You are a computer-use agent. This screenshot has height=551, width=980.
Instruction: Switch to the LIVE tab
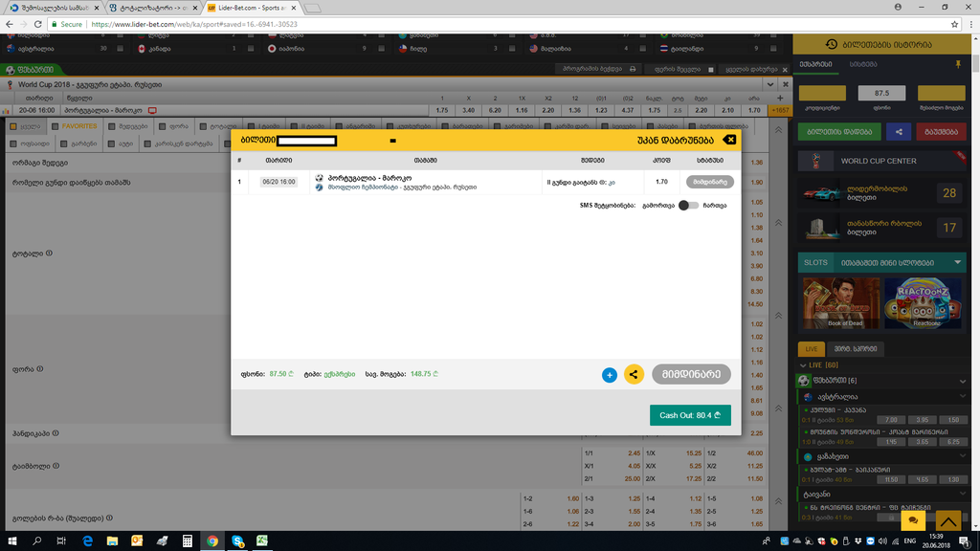coord(812,349)
